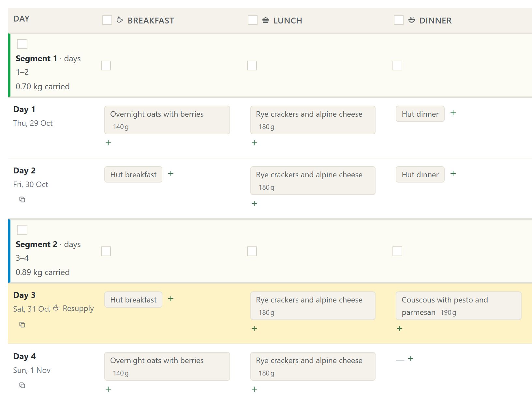
Task: Add a dinner item to empty Day 4
Action: point(411,359)
